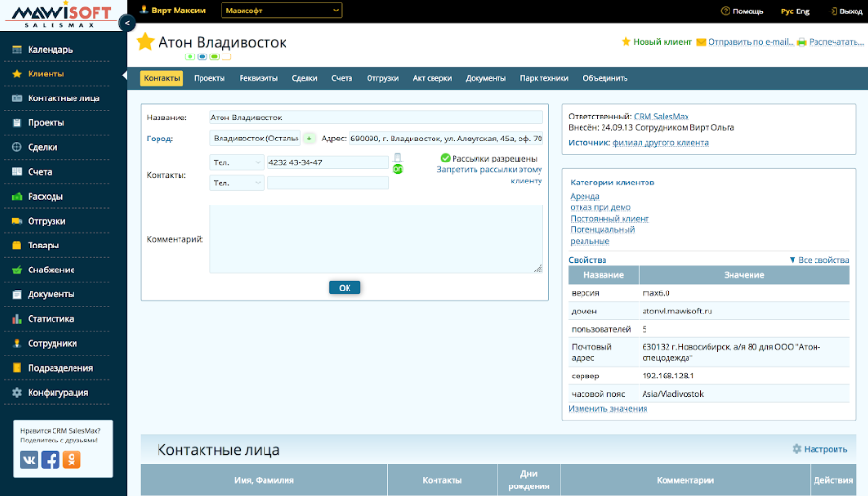868x496 pixels.
Task: Click the question mark Помощь icon
Action: click(x=725, y=11)
